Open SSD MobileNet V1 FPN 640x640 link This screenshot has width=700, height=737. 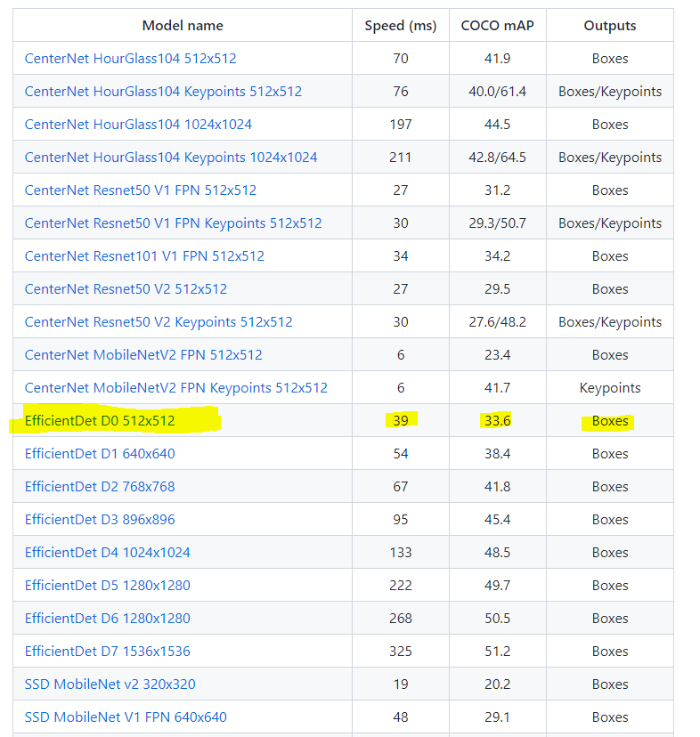pyautogui.click(x=126, y=717)
